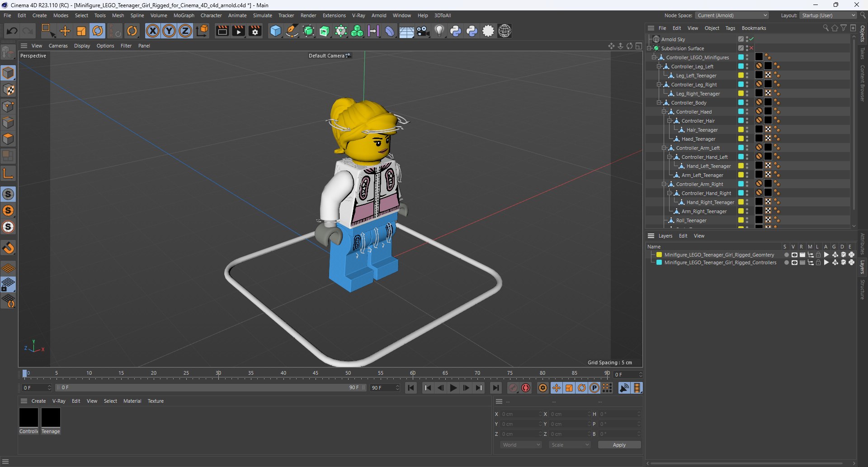Open Object Manager Tags menu
Screen dimensions: 868x467
[x=730, y=28]
